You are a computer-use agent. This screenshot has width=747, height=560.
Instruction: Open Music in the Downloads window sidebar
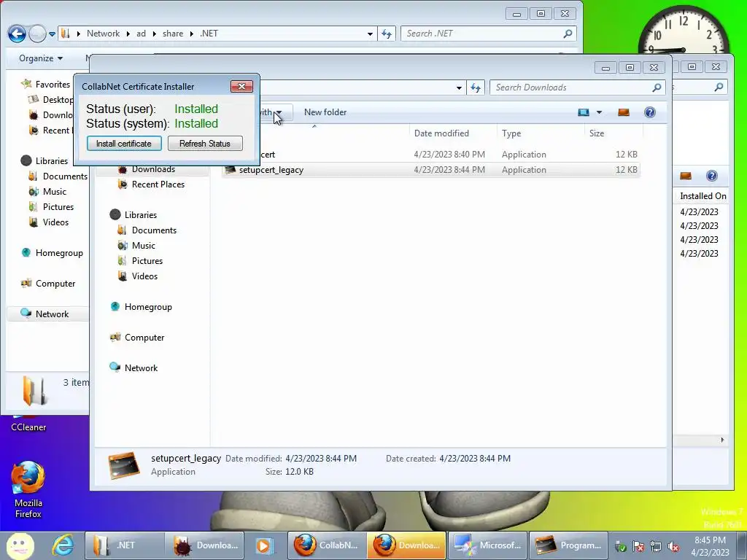click(x=143, y=245)
